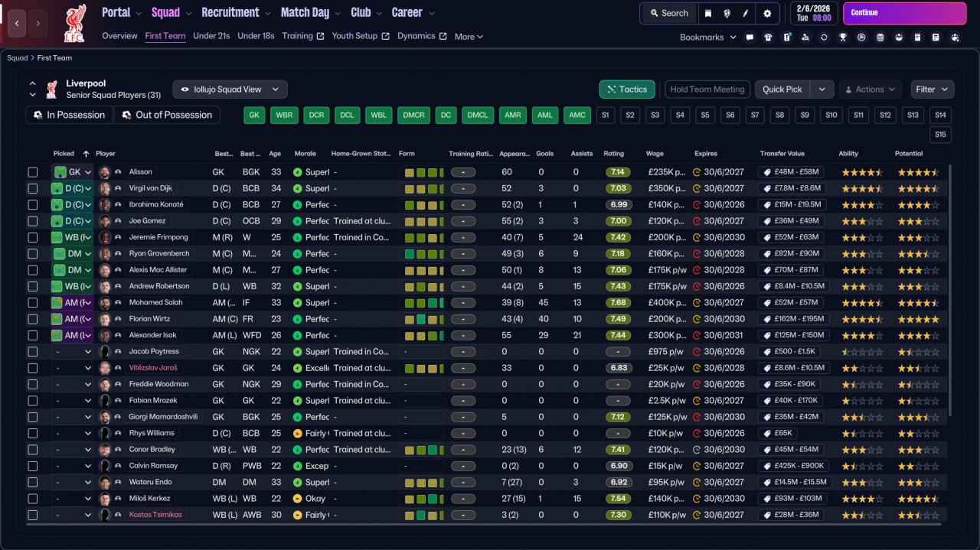
Task: Click the Liverpool club crest logo
Action: click(x=75, y=23)
